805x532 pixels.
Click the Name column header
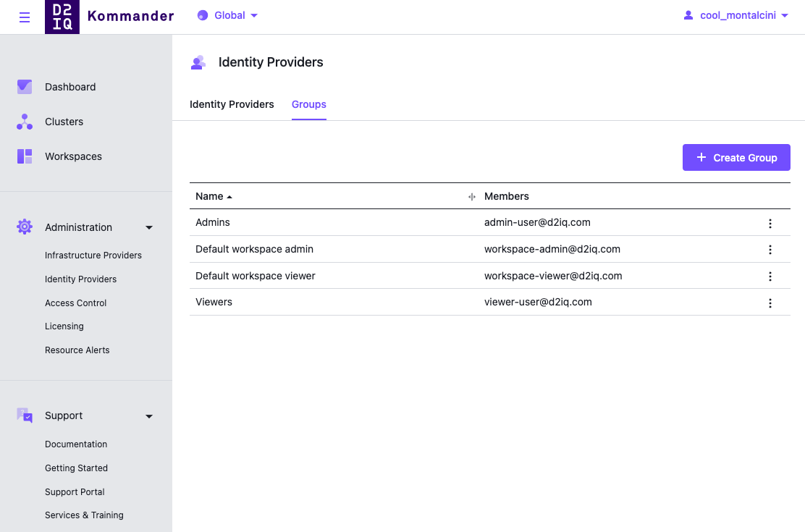[x=209, y=196]
